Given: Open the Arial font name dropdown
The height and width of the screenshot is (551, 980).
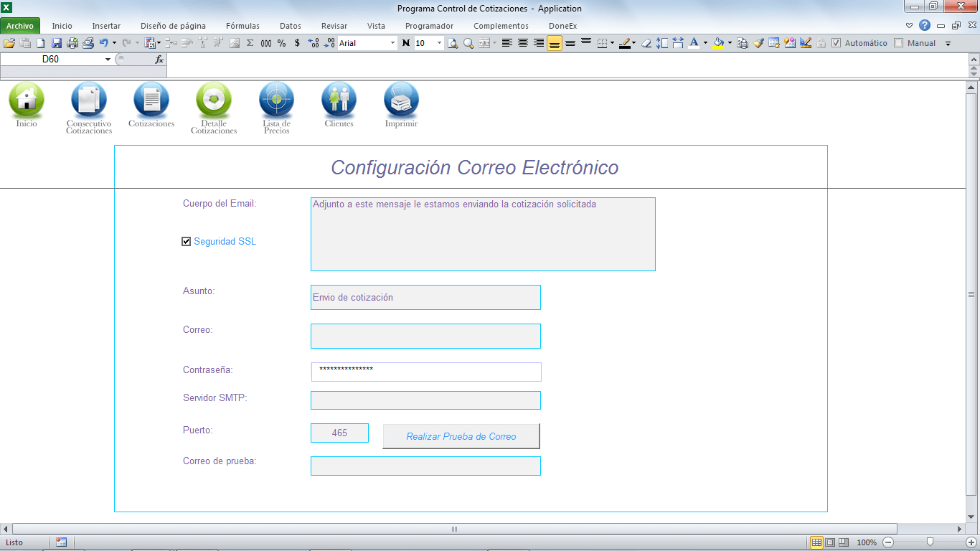Looking at the screenshot, I should coord(392,43).
